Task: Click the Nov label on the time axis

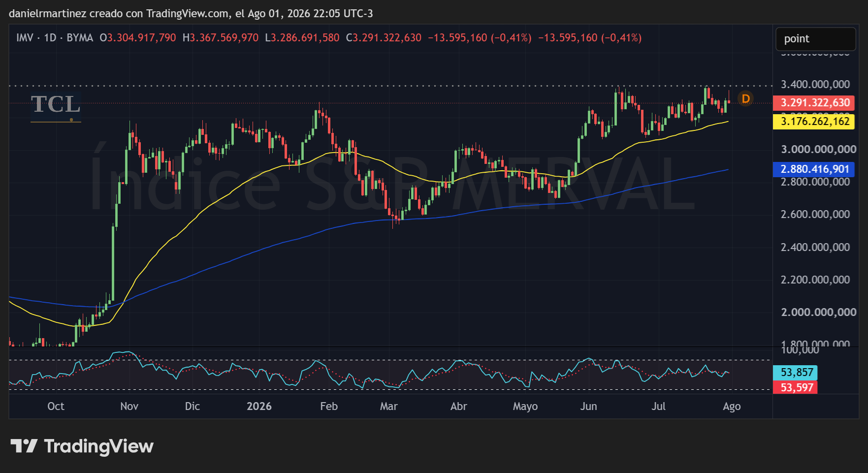Action: [x=129, y=407]
